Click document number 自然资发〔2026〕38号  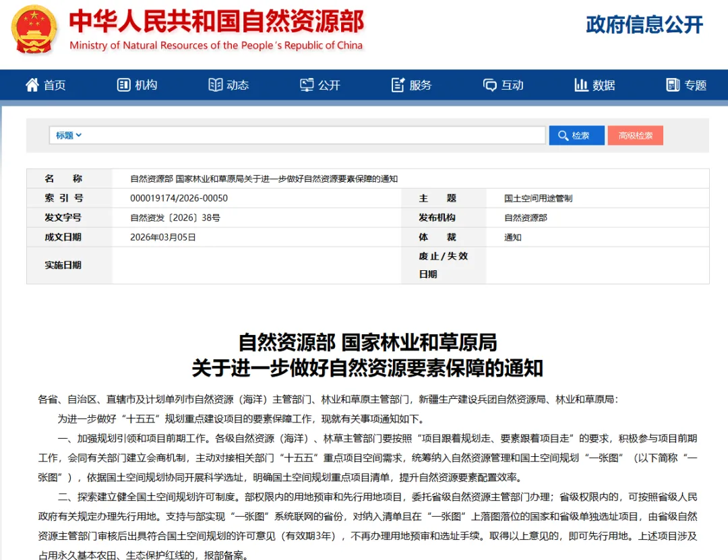pos(175,218)
